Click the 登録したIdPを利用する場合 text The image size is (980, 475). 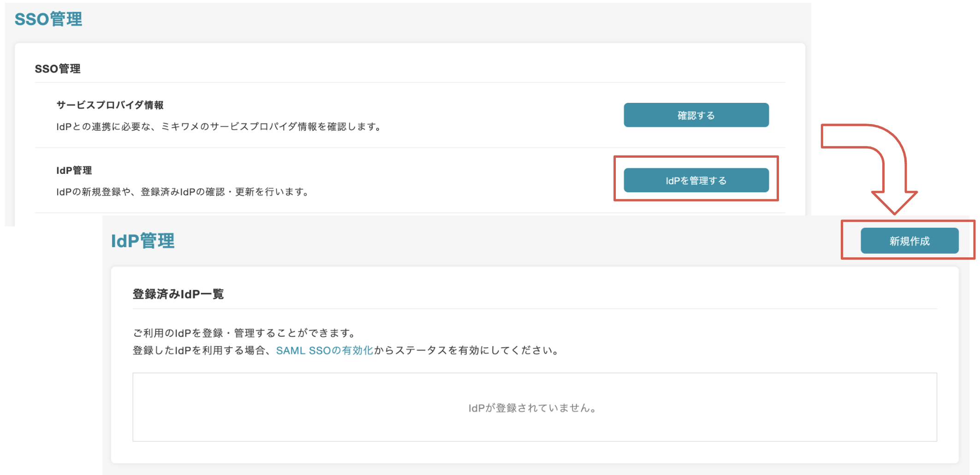(201, 350)
